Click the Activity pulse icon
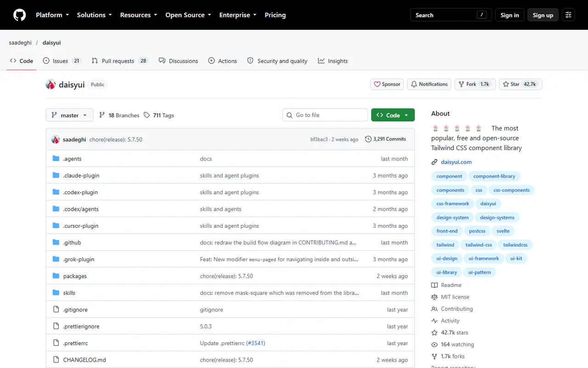Viewport: 588px width, 368px height. tap(435, 321)
